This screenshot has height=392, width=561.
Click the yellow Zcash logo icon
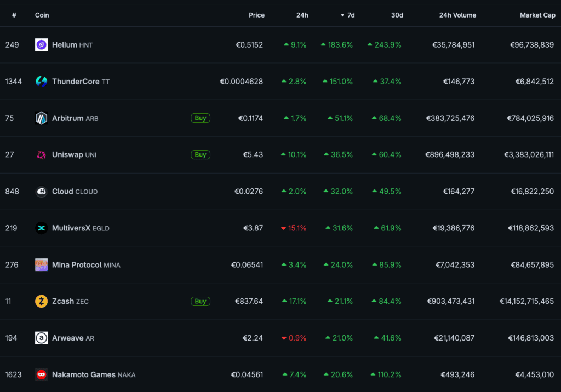click(41, 302)
